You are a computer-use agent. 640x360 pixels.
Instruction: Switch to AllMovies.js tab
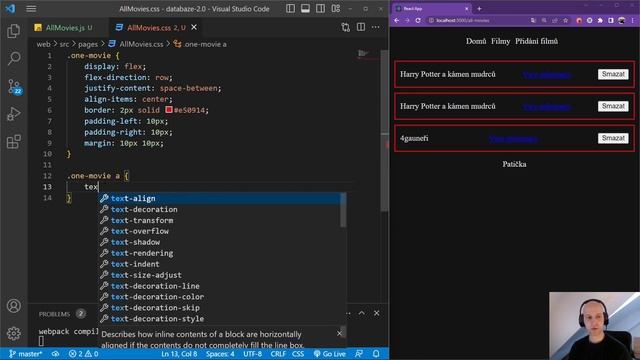(x=64, y=28)
